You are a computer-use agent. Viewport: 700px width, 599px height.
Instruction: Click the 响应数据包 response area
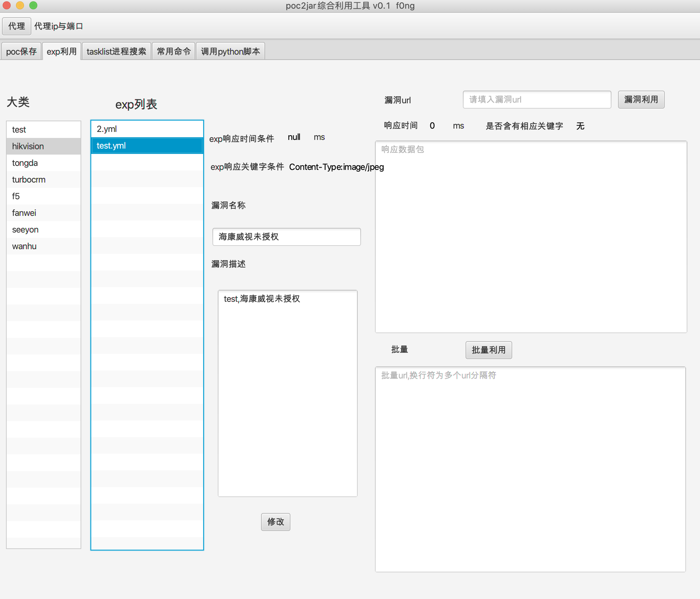click(531, 237)
